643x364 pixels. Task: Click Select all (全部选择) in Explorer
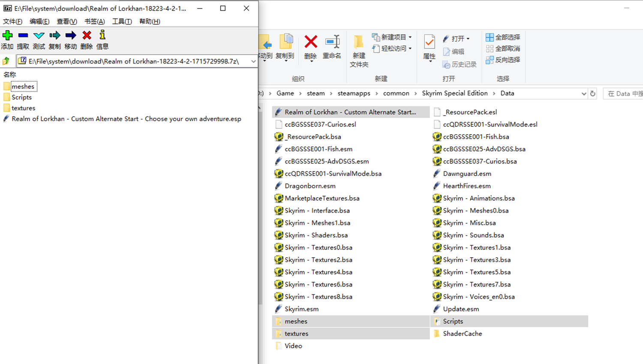(503, 37)
